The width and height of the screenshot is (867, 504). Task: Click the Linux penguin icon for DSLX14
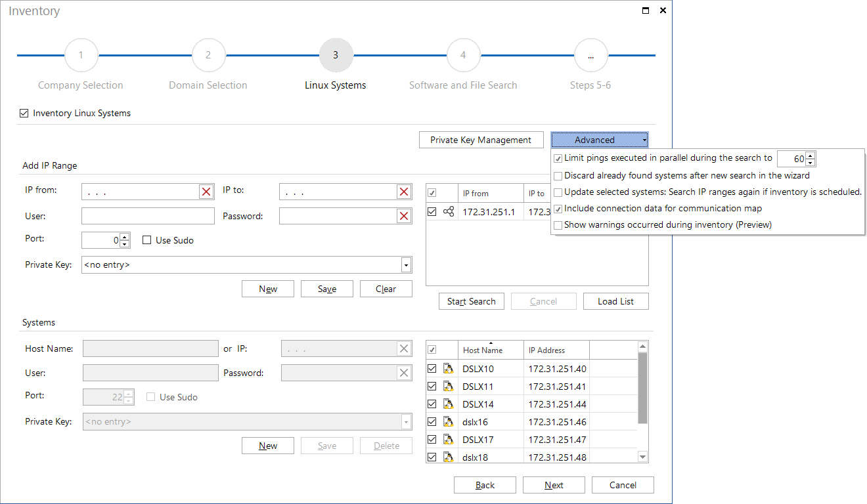coord(449,404)
